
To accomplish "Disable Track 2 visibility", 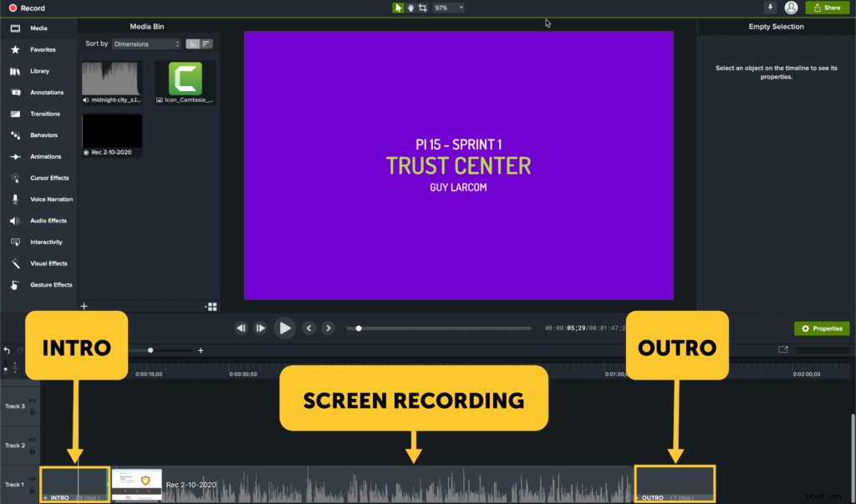I will coord(32,440).
